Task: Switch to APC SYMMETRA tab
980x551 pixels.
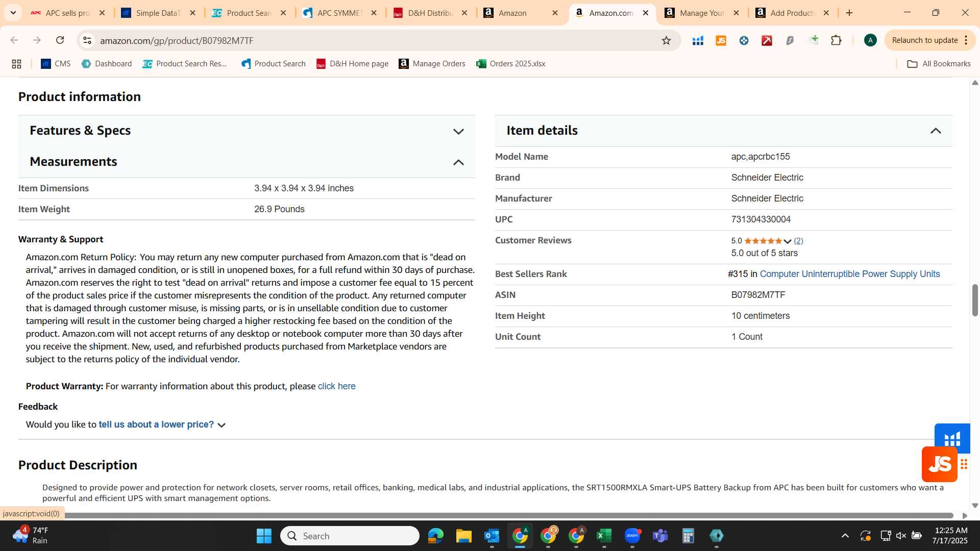Action: 340,13
